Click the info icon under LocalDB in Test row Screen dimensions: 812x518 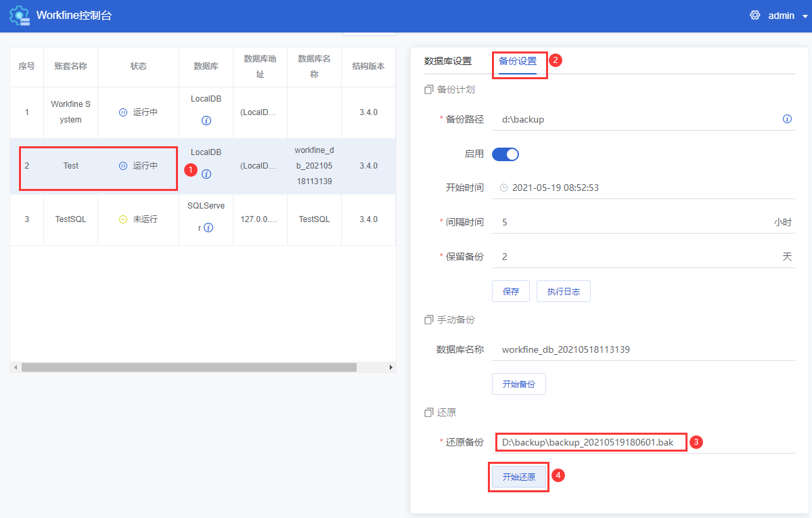tap(206, 174)
